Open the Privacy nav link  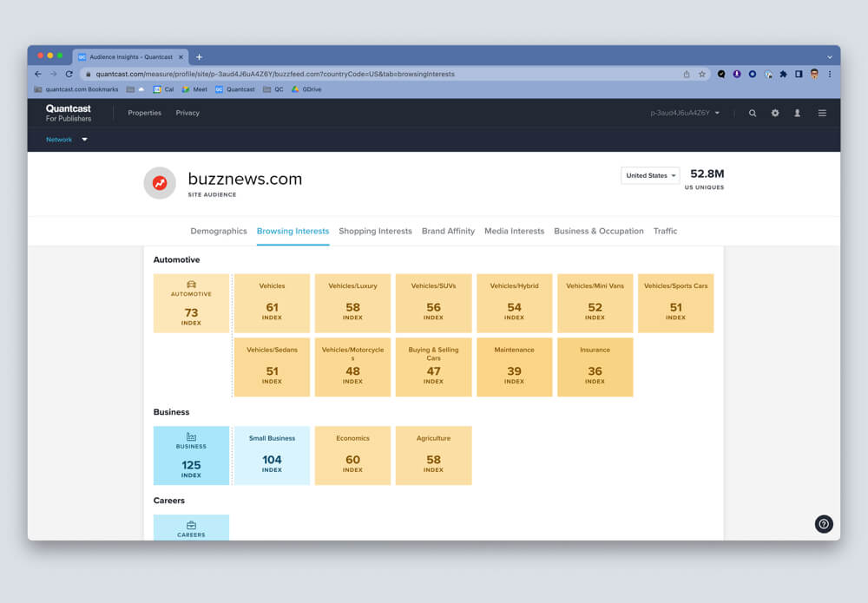tap(187, 113)
